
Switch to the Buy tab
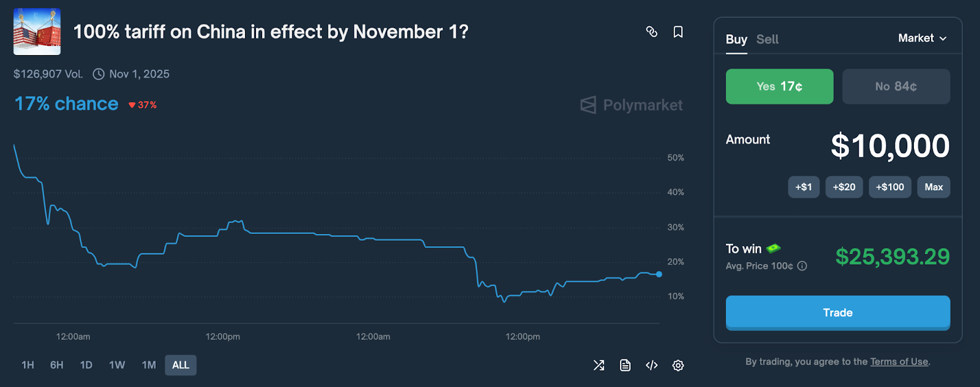point(736,39)
